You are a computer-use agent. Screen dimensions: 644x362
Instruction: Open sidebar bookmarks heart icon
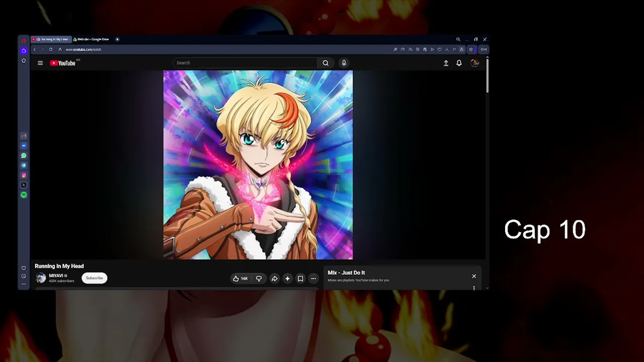pyautogui.click(x=24, y=268)
